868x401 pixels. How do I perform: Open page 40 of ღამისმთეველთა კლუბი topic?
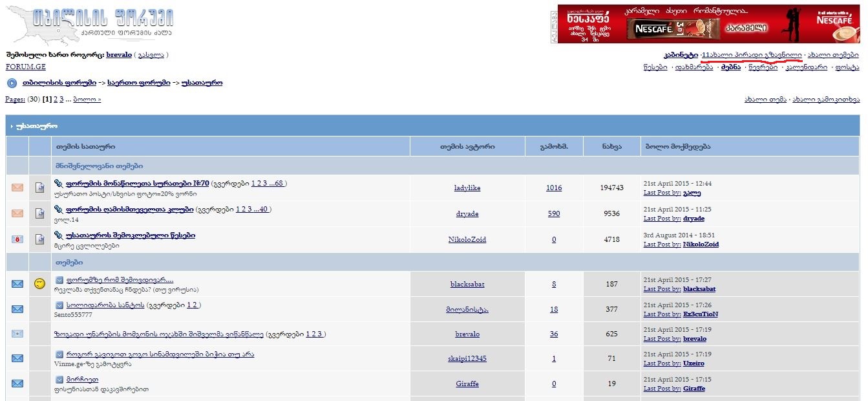(263, 210)
